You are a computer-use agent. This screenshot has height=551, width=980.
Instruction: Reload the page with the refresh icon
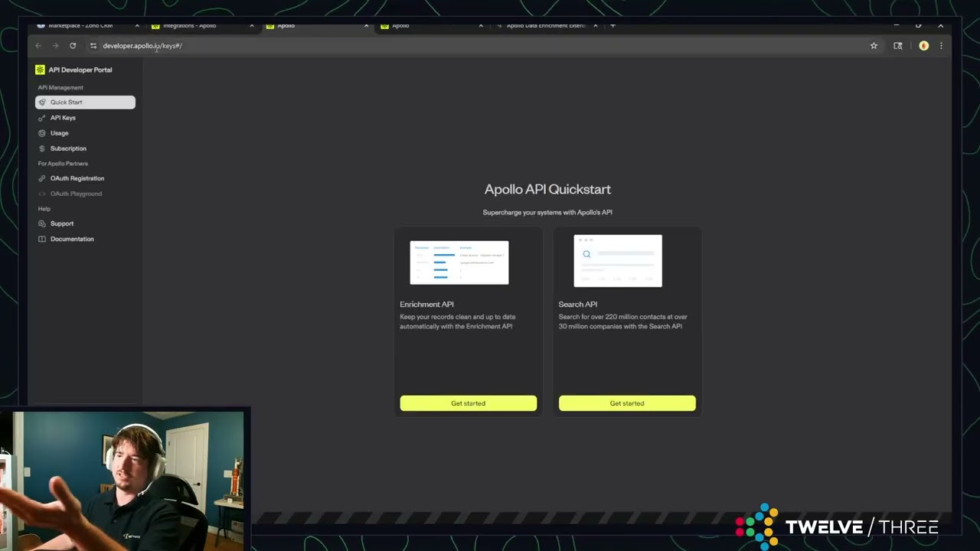coord(73,46)
